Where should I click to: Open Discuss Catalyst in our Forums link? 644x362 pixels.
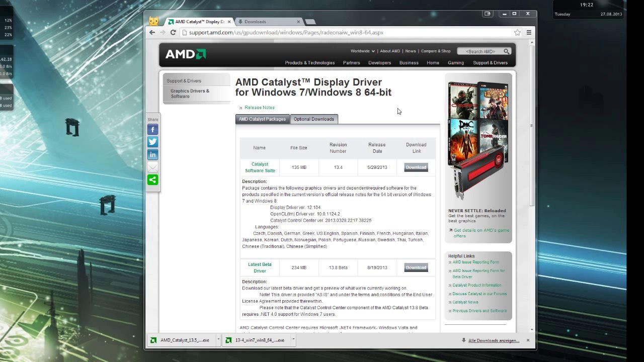tap(479, 294)
